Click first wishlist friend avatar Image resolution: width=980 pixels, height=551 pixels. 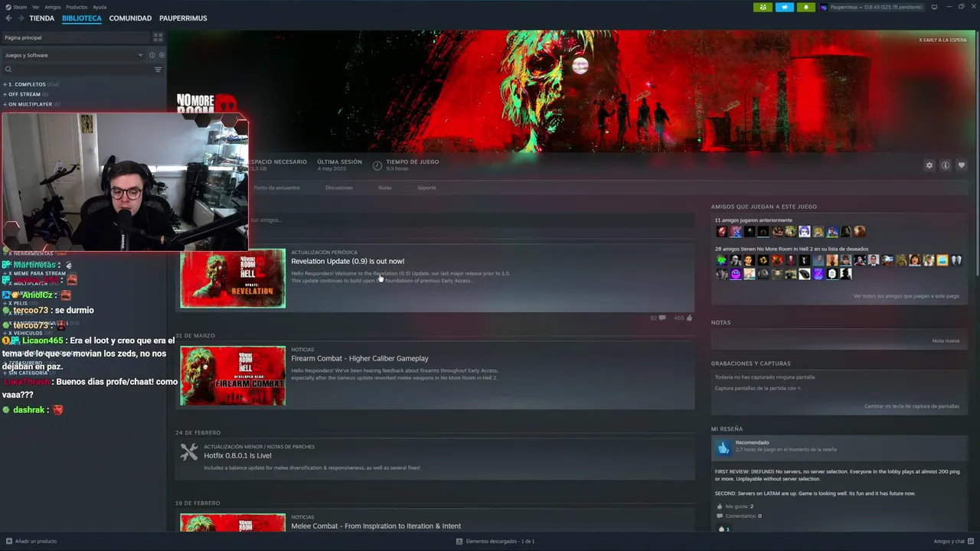pos(721,260)
